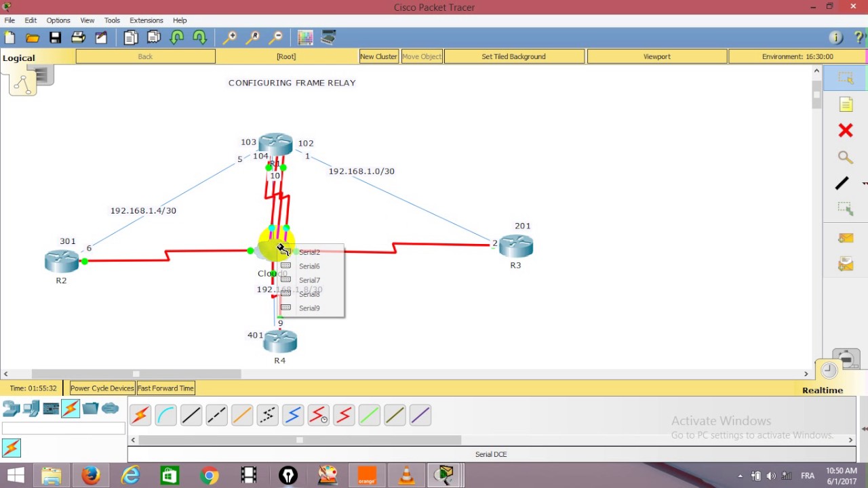Open the Edit menu
The image size is (868, 488).
[31, 20]
